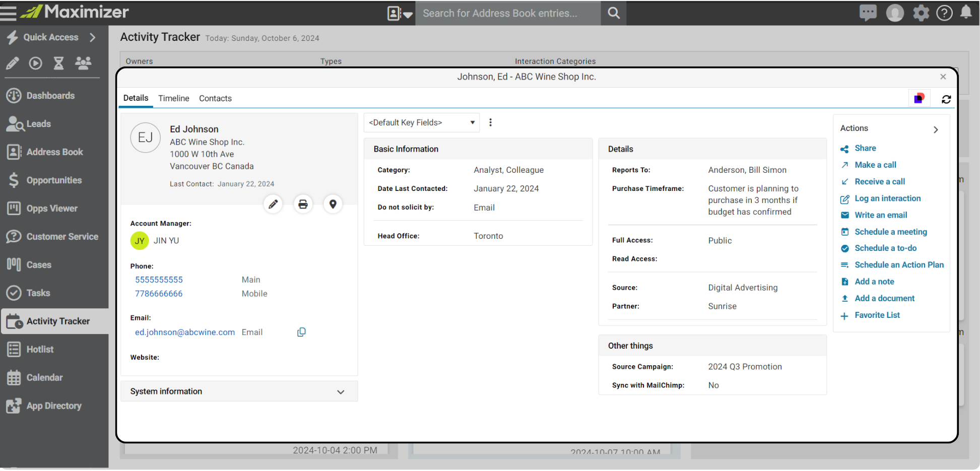Expand the System information section
980x471 pixels.
click(239, 391)
